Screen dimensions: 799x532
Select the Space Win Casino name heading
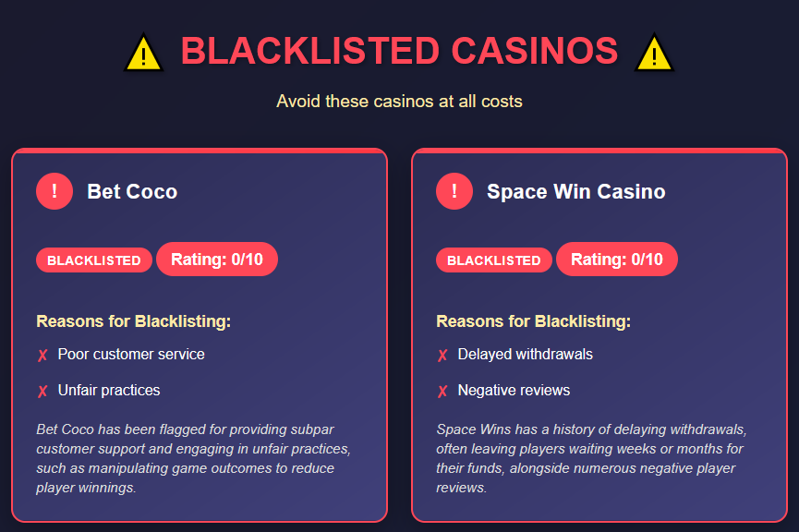[576, 192]
